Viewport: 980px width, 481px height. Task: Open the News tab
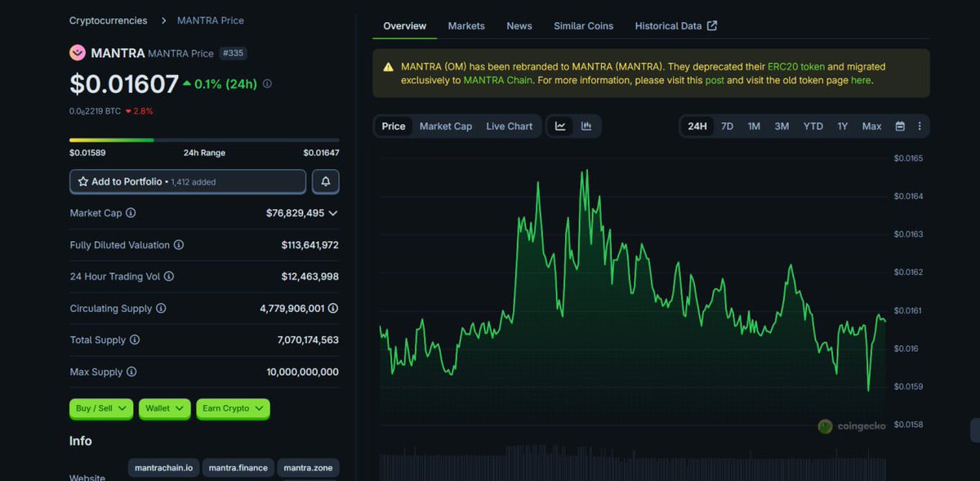(x=519, y=26)
